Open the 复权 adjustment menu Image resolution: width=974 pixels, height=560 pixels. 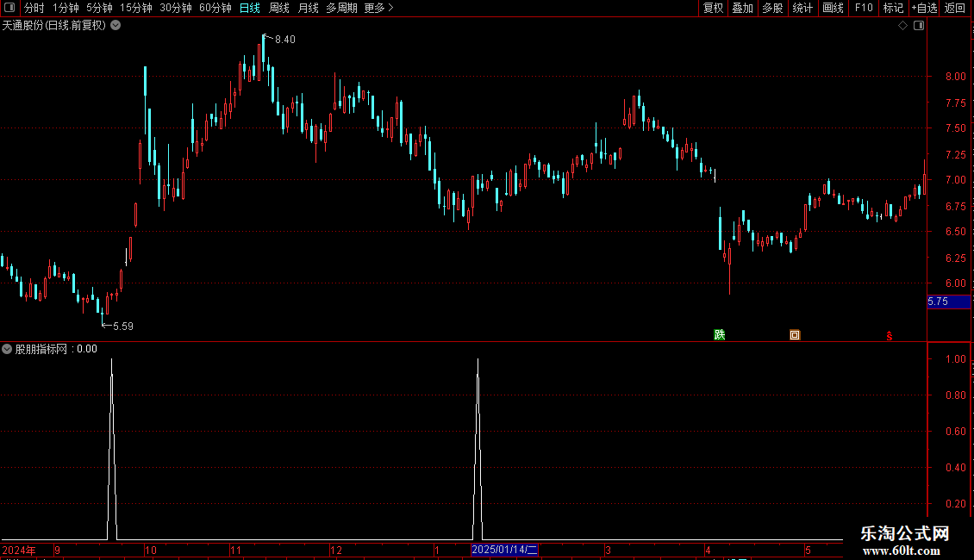click(713, 8)
